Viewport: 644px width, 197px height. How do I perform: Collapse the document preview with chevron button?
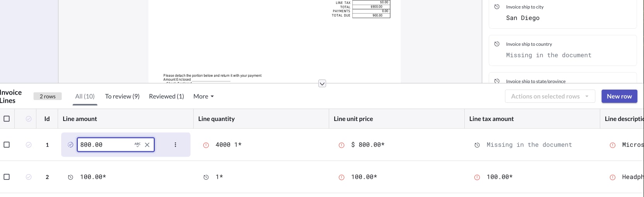[322, 83]
